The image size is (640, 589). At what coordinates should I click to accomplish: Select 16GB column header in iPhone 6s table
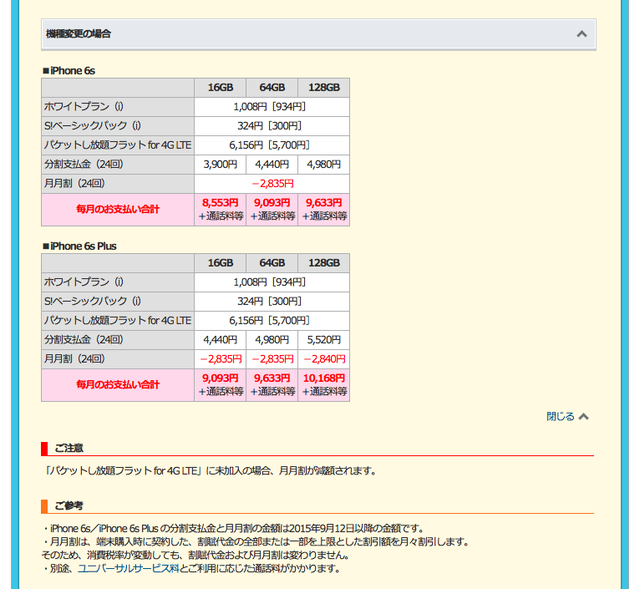point(220,88)
